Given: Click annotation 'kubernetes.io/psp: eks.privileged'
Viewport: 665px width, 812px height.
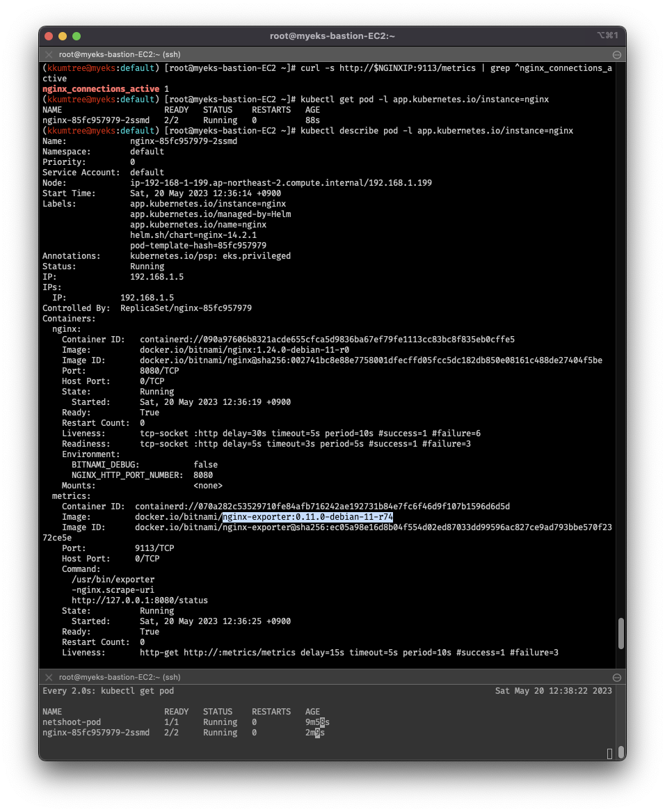Looking at the screenshot, I should pos(210,256).
